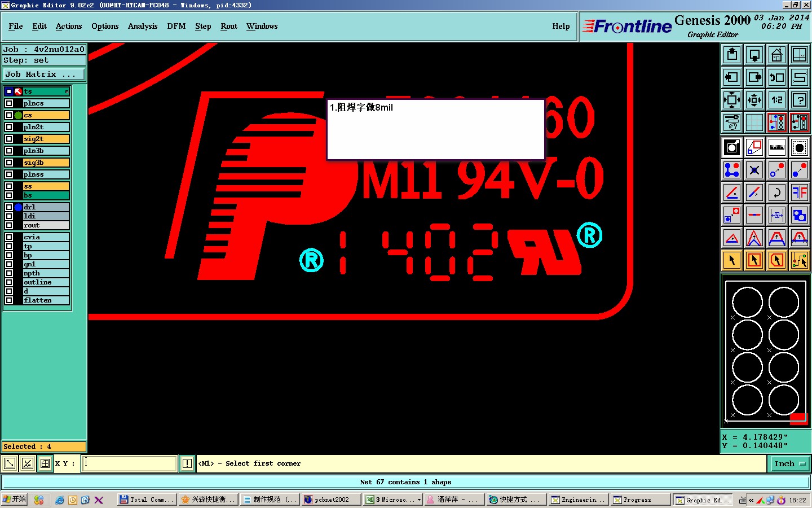812x508 pixels.
Task: Click the black octagon feature icon
Action: (x=800, y=147)
